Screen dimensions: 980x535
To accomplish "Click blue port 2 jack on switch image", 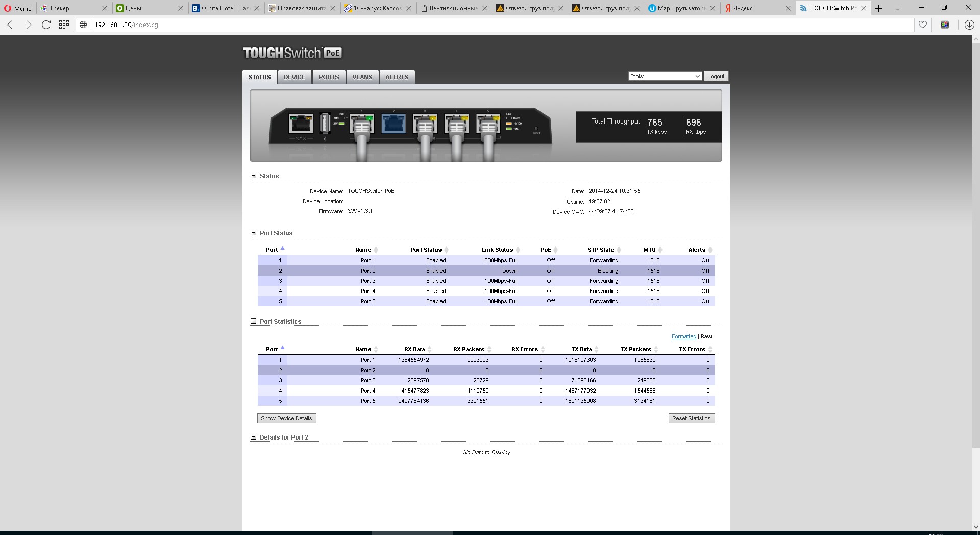I will coord(394,123).
